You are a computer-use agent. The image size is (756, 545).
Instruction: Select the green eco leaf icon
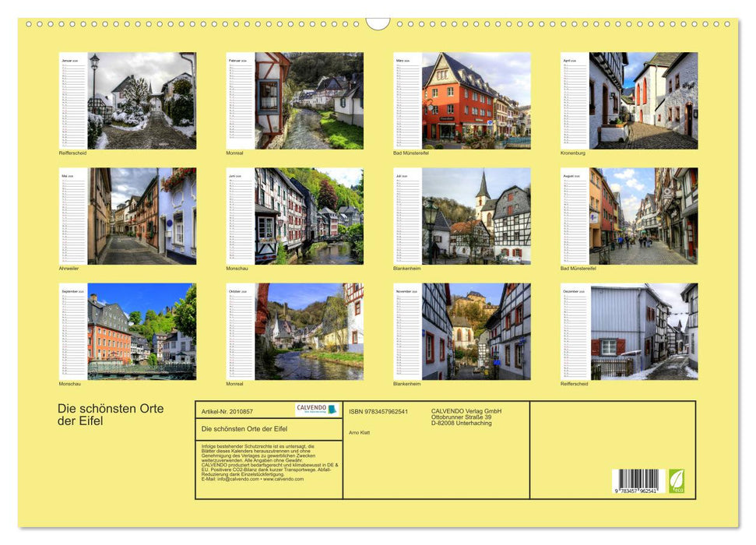677,483
